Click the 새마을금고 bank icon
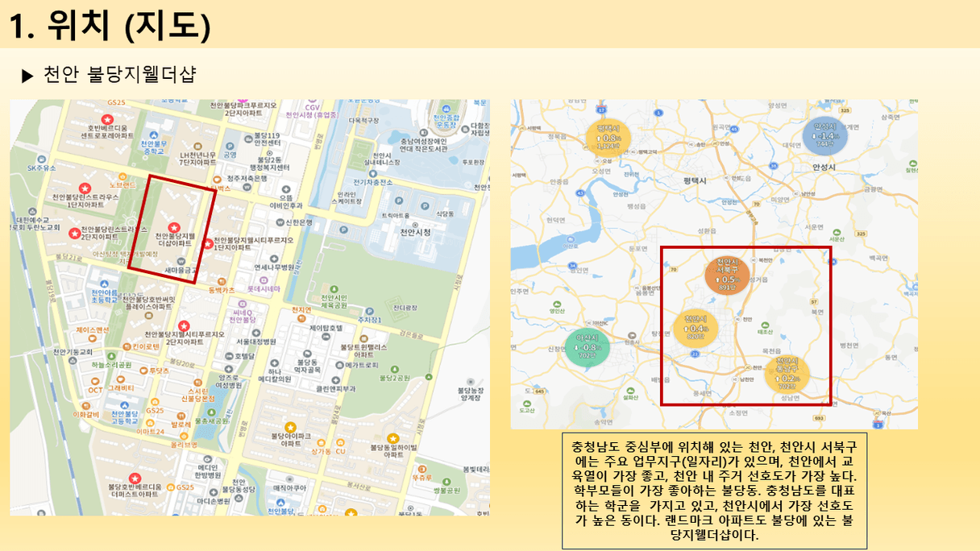 [181, 262]
